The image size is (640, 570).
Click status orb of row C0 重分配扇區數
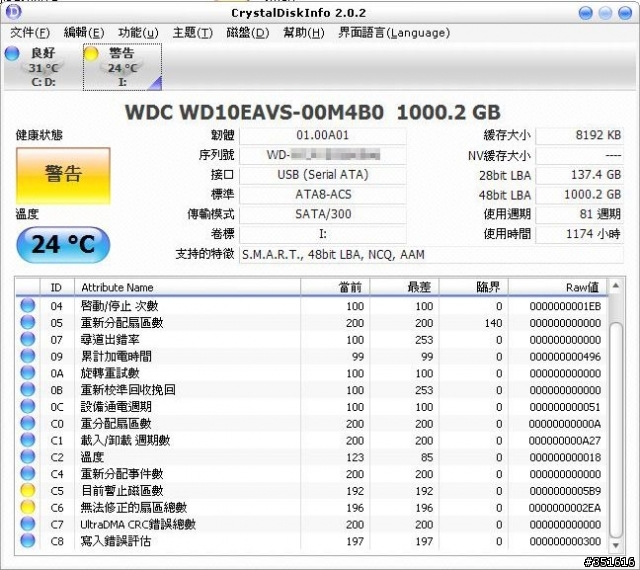(x=28, y=423)
